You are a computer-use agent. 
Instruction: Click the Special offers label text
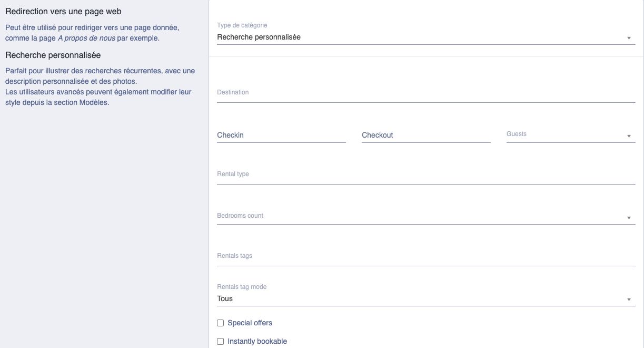[x=250, y=323]
